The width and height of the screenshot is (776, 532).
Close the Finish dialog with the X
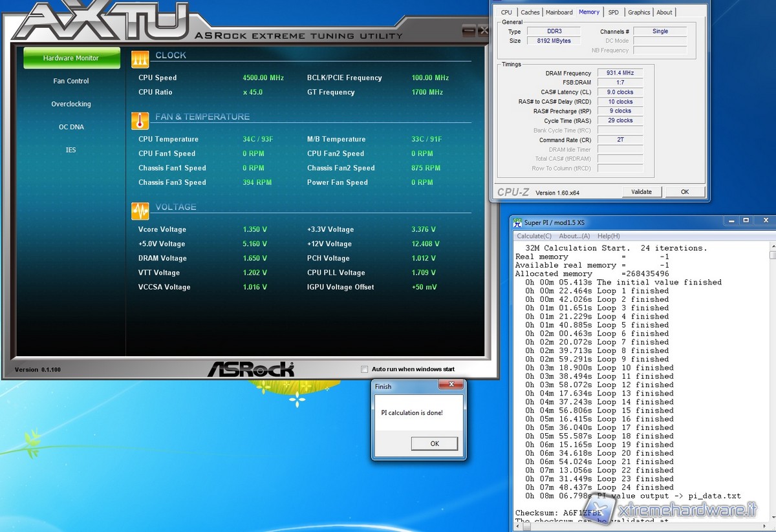tap(450, 385)
